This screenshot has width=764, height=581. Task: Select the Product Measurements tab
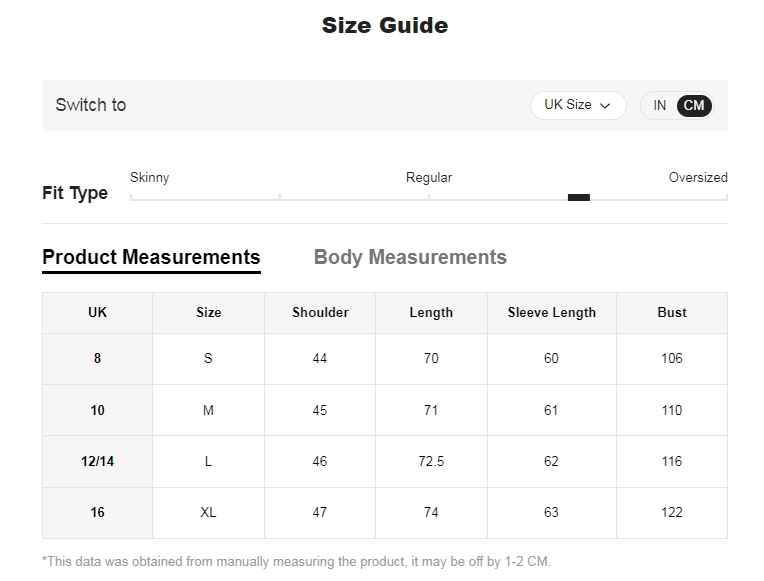151,257
